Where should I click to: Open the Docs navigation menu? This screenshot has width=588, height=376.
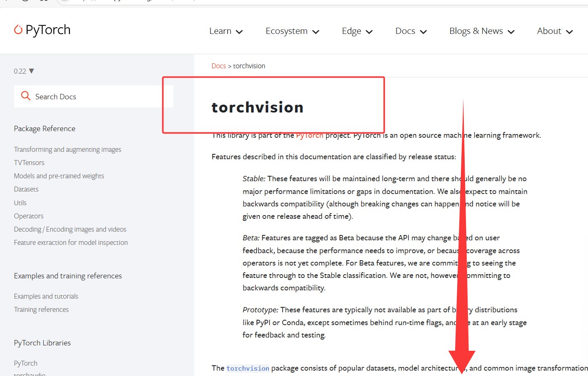(x=411, y=31)
